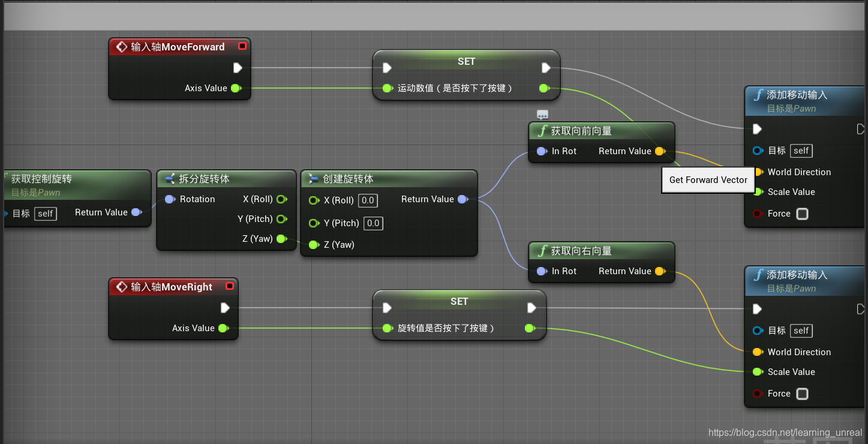The height and width of the screenshot is (444, 868).
Task: Click the self target field on upper 添加移动输入
Action: click(x=801, y=151)
